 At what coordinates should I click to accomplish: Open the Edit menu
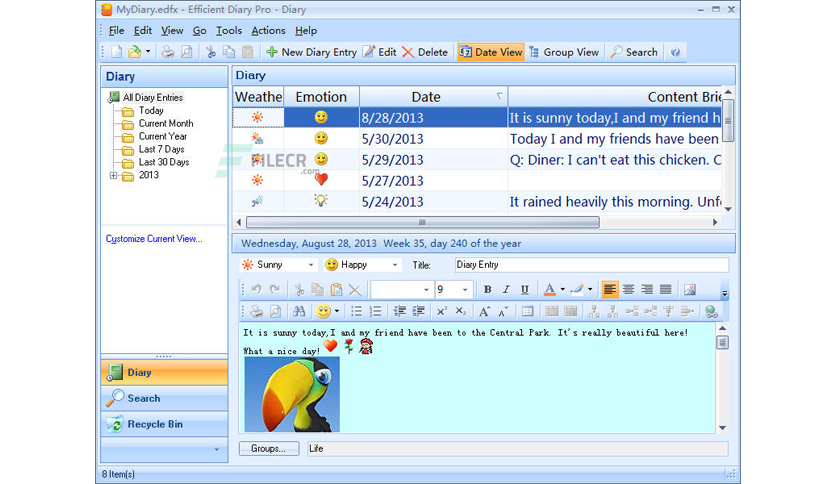coord(142,31)
